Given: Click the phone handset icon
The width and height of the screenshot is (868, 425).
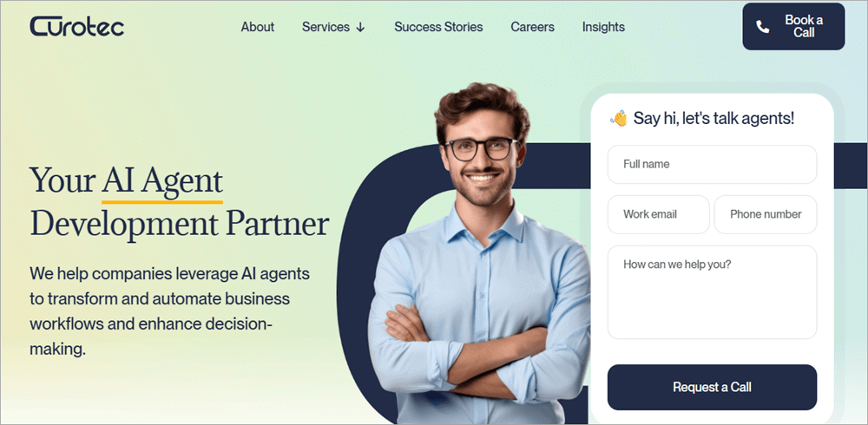Looking at the screenshot, I should (x=763, y=27).
